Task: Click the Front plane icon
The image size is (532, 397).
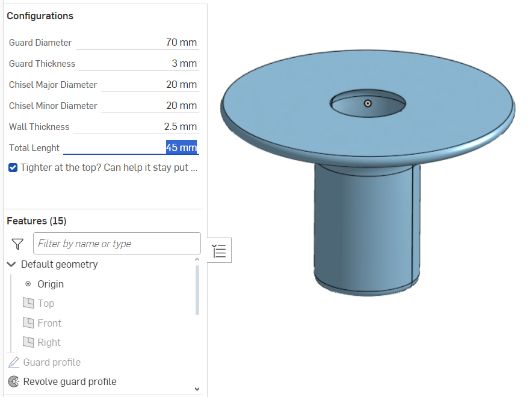Action: [28, 323]
